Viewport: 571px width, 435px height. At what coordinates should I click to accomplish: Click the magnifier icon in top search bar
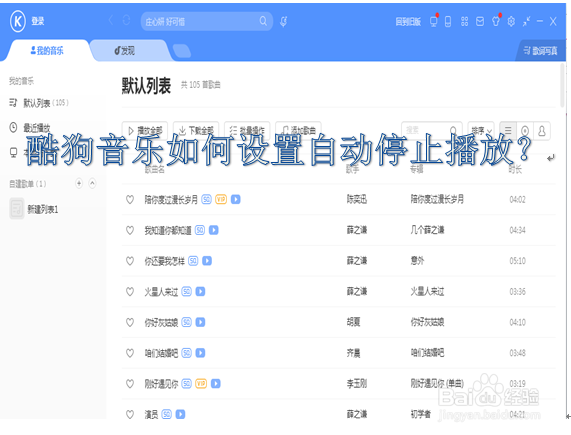coord(263,21)
